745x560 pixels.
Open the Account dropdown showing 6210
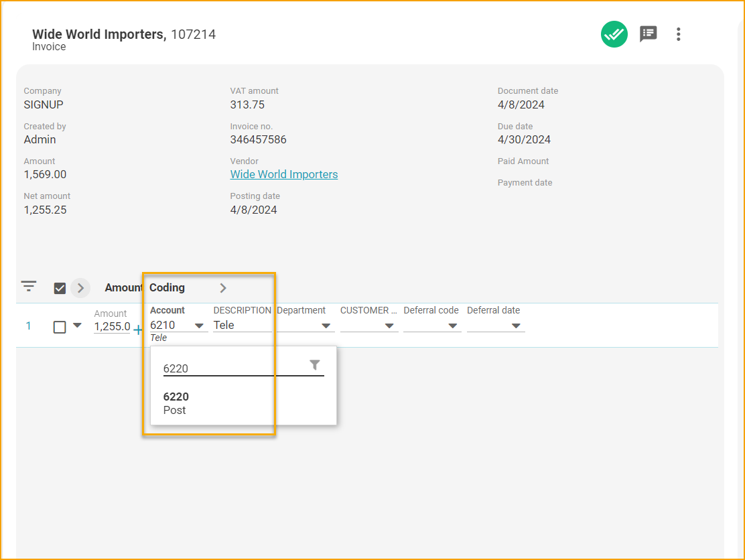point(199,324)
